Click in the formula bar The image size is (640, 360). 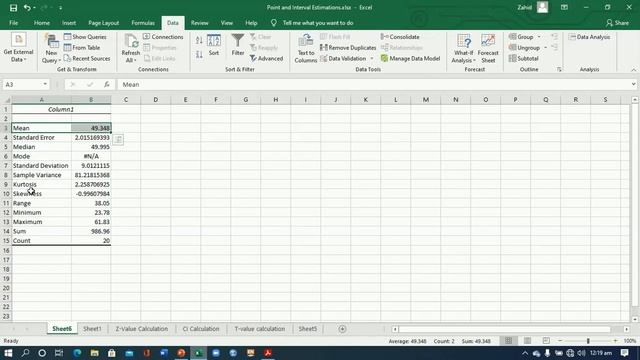(x=373, y=84)
